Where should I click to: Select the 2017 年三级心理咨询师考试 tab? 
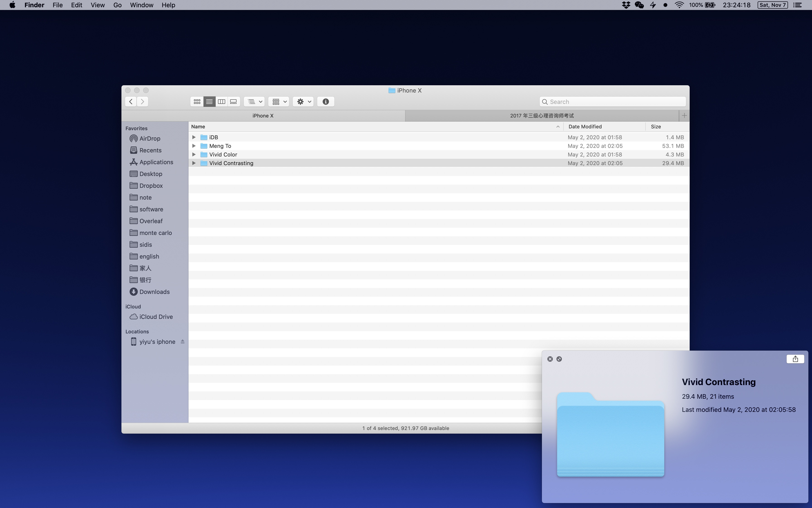[542, 116]
